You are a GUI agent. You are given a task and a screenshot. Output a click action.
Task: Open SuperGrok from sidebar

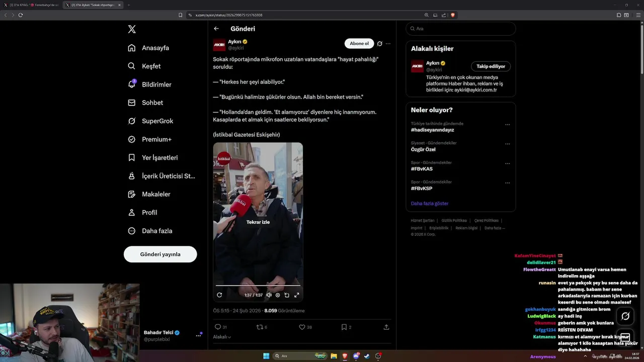coord(150,121)
